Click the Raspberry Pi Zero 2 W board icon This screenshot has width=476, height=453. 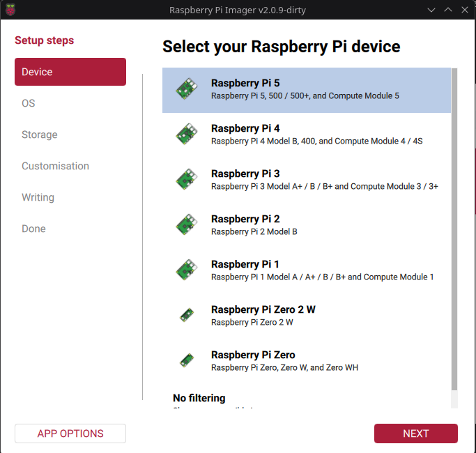[x=186, y=315]
